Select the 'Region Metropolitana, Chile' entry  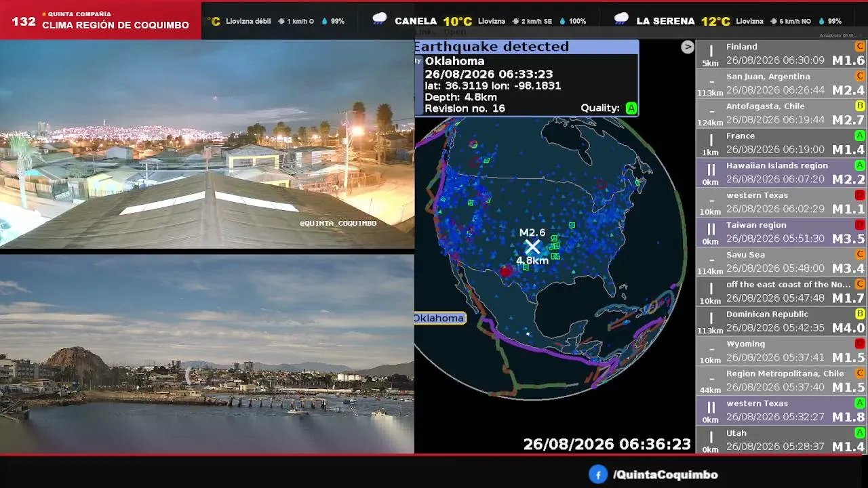click(x=785, y=373)
